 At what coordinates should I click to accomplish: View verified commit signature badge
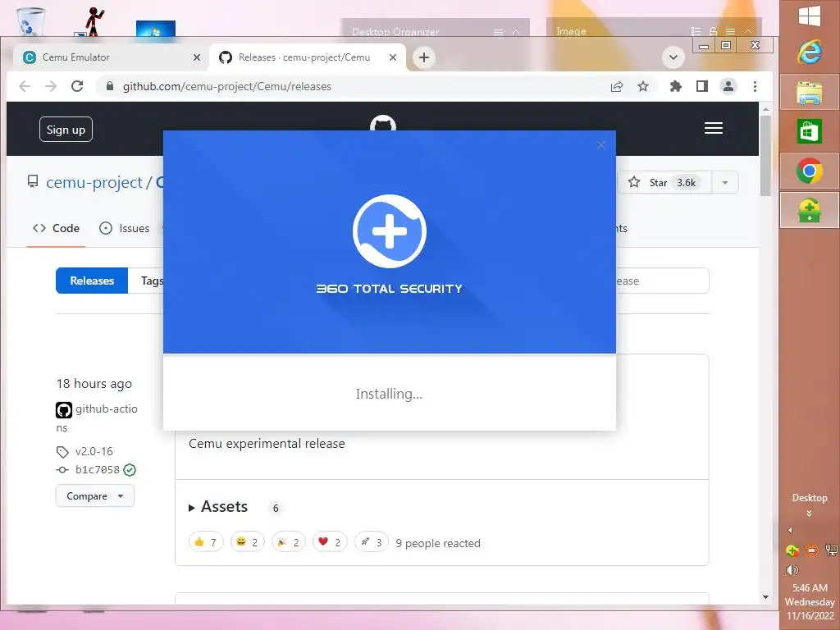point(130,470)
